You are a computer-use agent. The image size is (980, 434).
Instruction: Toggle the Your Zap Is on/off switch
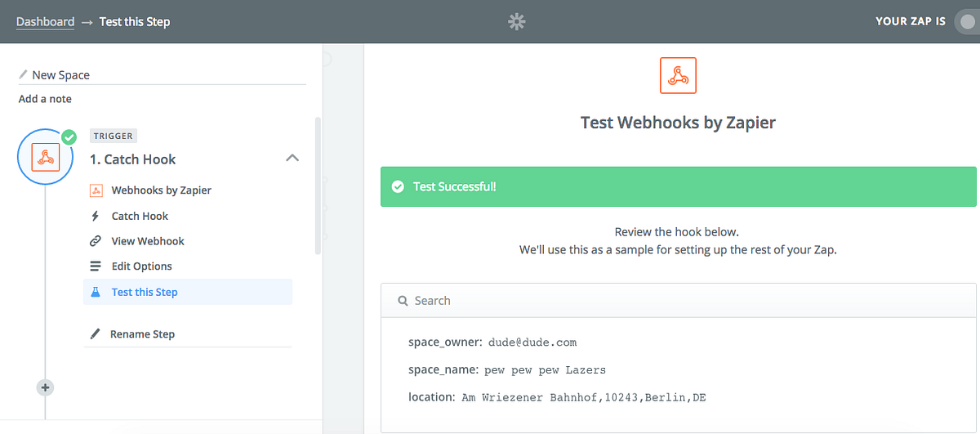(x=966, y=22)
